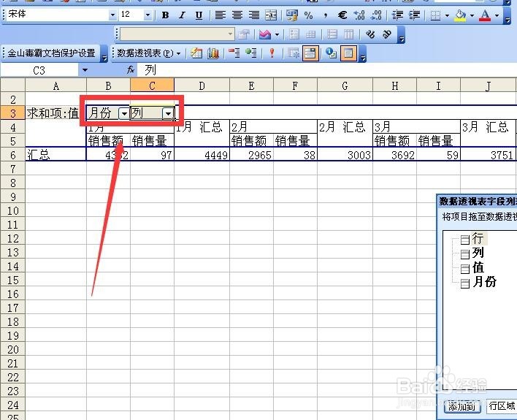Open the Borders style dropdown arrow

pos(447,15)
